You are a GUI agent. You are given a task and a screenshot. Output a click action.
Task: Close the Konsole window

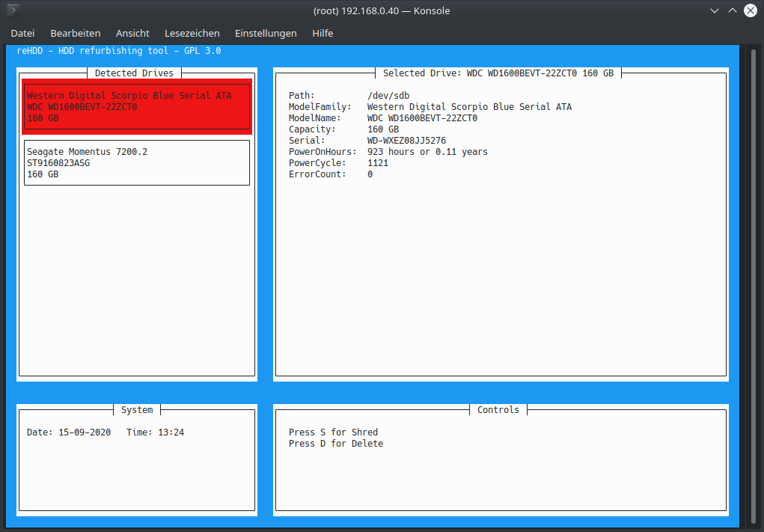point(751,10)
